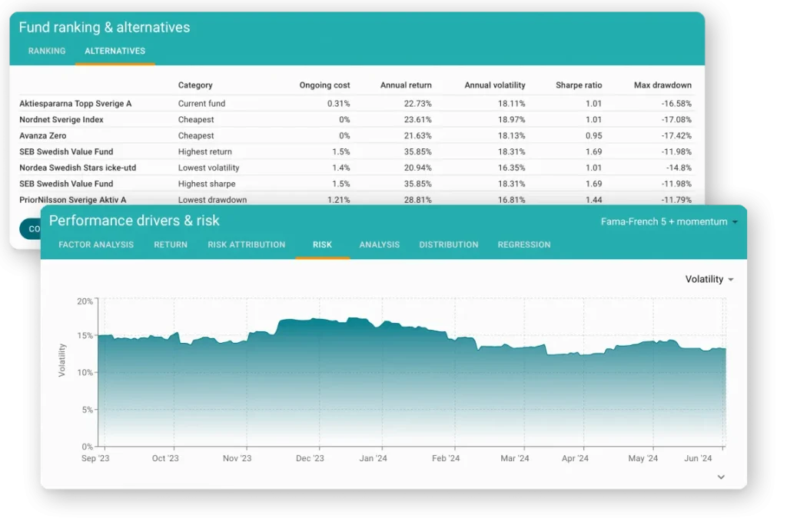Show the Distribution tab
The width and height of the screenshot is (787, 532).
coord(448,244)
